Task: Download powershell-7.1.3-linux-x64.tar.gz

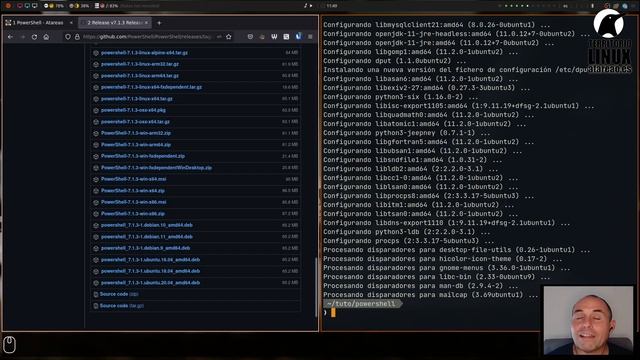Action: tap(136, 98)
